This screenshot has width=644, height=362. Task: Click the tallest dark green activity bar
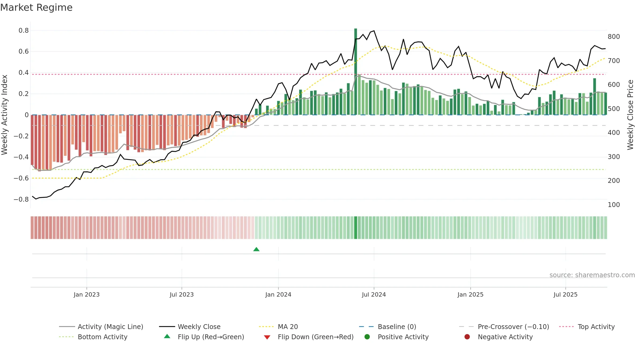tap(356, 72)
